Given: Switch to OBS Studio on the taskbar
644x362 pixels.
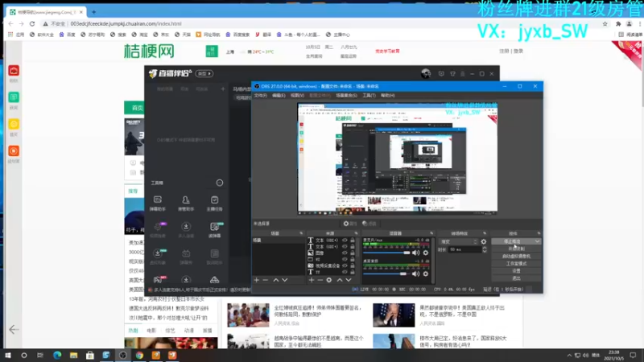Looking at the screenshot, I should pos(123,355).
